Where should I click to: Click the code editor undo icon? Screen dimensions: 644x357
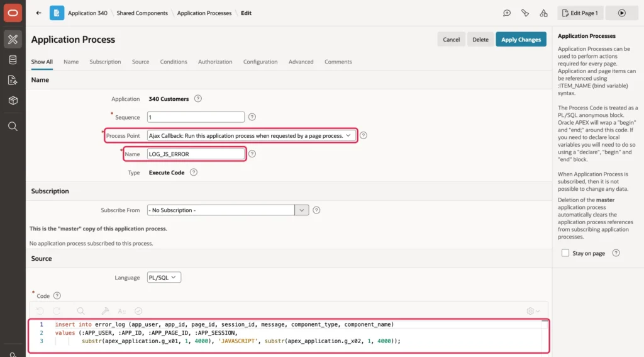(x=40, y=311)
